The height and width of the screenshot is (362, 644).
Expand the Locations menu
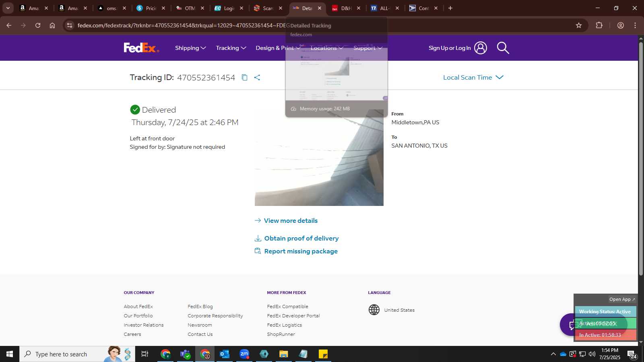327,48
